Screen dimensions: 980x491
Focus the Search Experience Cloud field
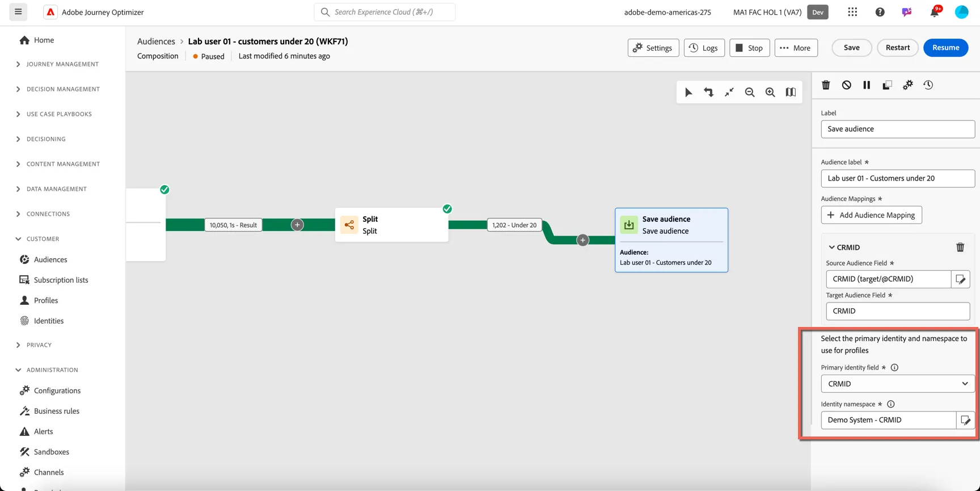tap(385, 12)
